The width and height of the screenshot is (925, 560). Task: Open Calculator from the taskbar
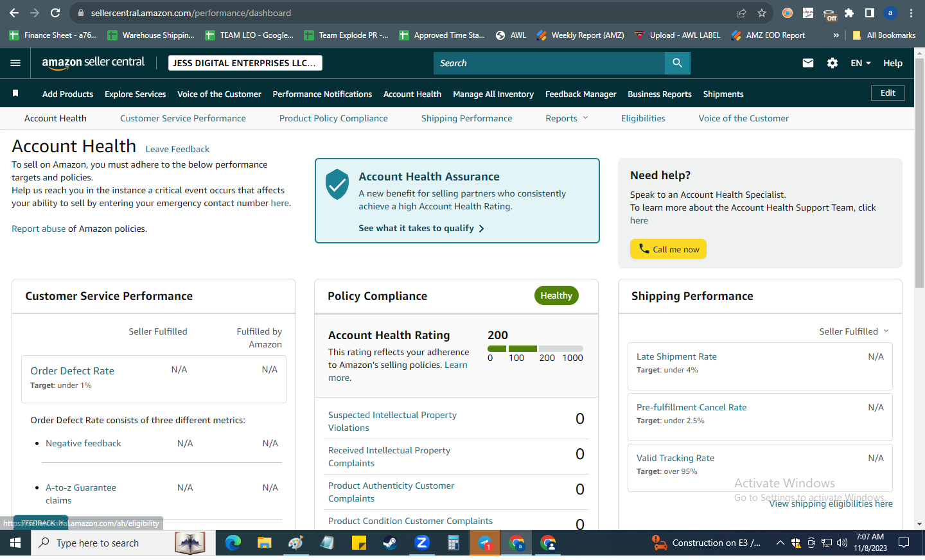tap(454, 543)
